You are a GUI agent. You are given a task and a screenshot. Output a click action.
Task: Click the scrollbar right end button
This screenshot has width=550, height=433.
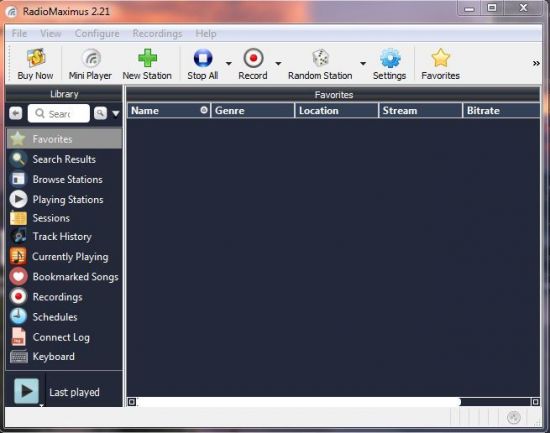coord(535,402)
